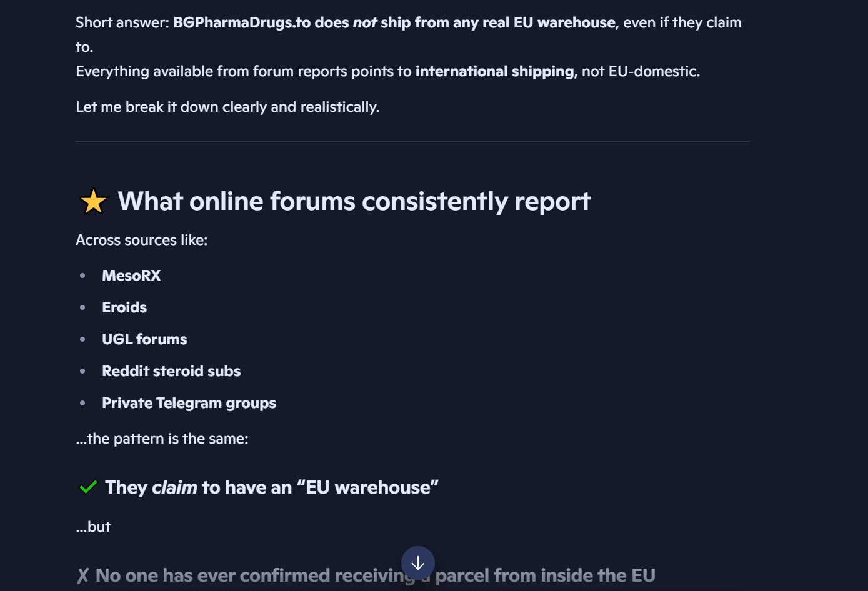
Task: Click the bullet dot beside Reddit steroid subs
Action: tap(82, 371)
